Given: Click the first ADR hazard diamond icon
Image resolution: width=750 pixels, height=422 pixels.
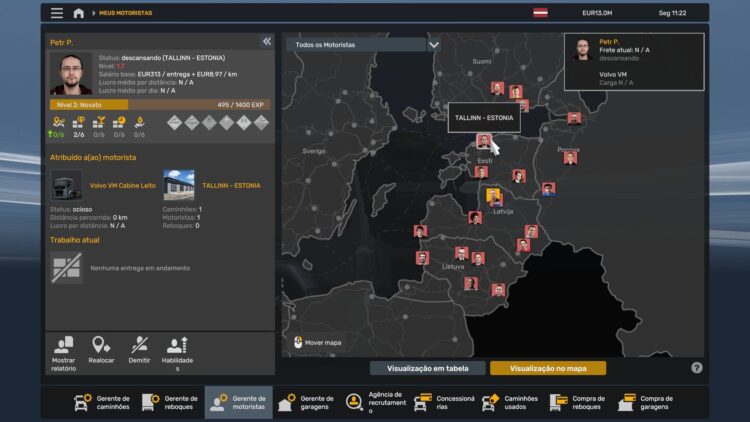Looking at the screenshot, I should pyautogui.click(x=175, y=123).
